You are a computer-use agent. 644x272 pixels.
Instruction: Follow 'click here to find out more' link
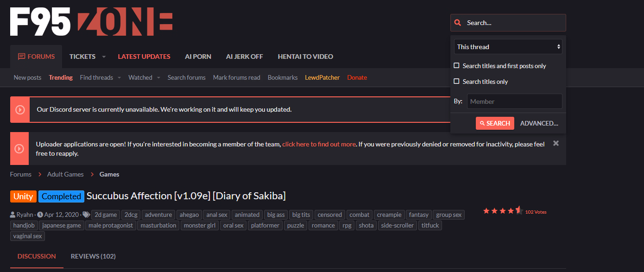tap(319, 144)
